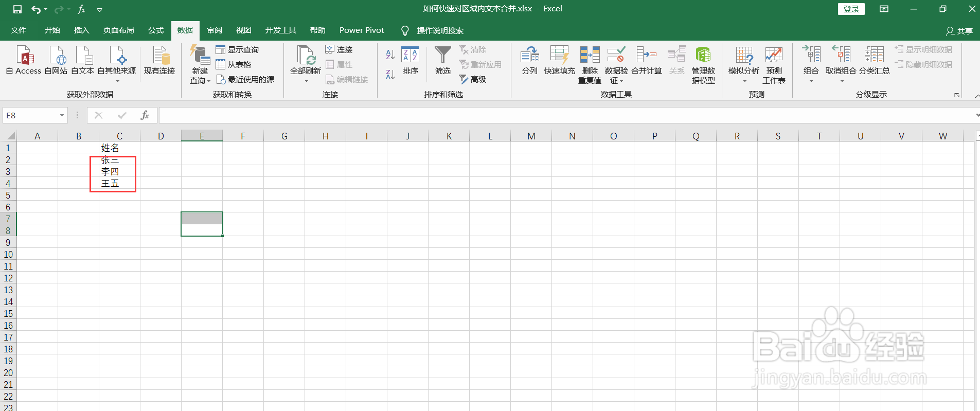980x411 pixels.
Task: Open 分级显示 outline dialog launcher
Action: 957,95
